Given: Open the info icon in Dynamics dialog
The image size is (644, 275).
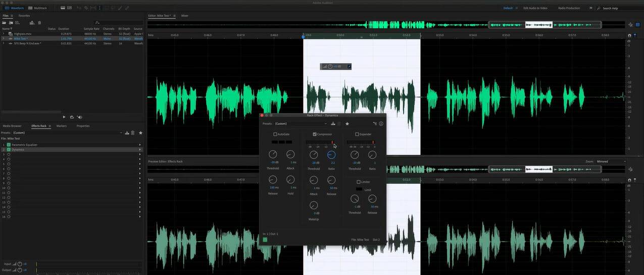Looking at the screenshot, I should tap(381, 124).
